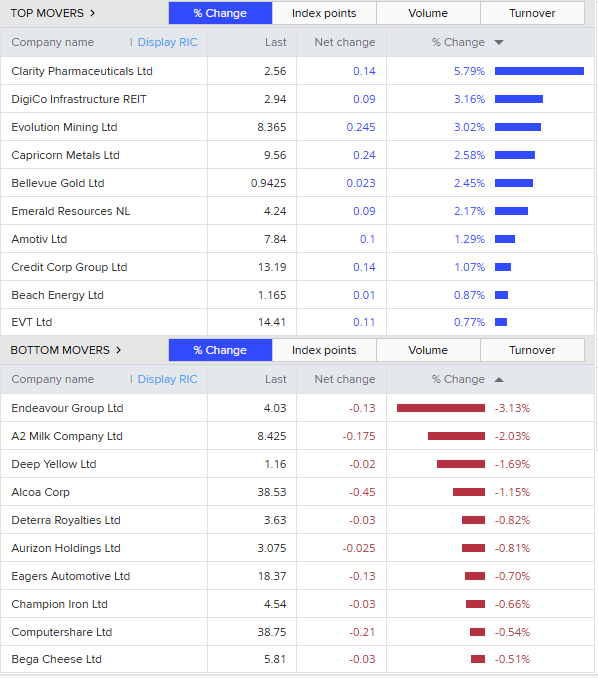Switch Bottom Movers to Turnover tab
The width and height of the screenshot is (598, 678).
532,350
